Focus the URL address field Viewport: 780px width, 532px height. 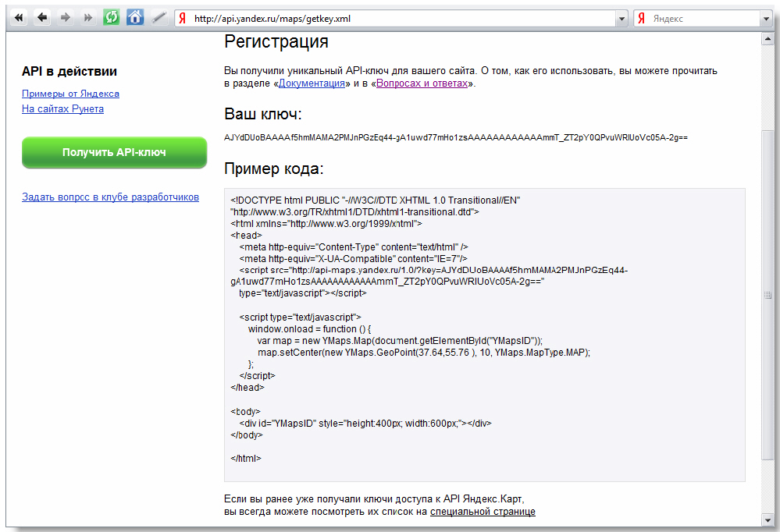(x=403, y=19)
